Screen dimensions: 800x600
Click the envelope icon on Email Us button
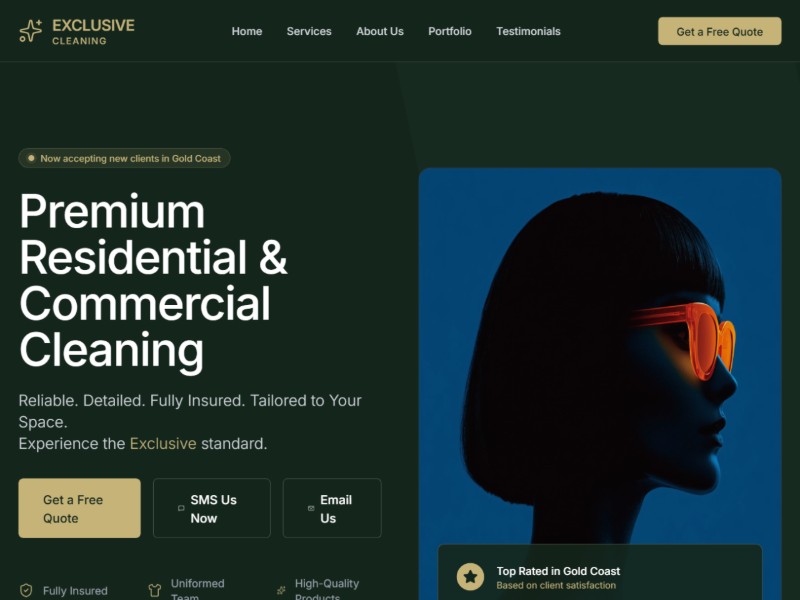(311, 508)
